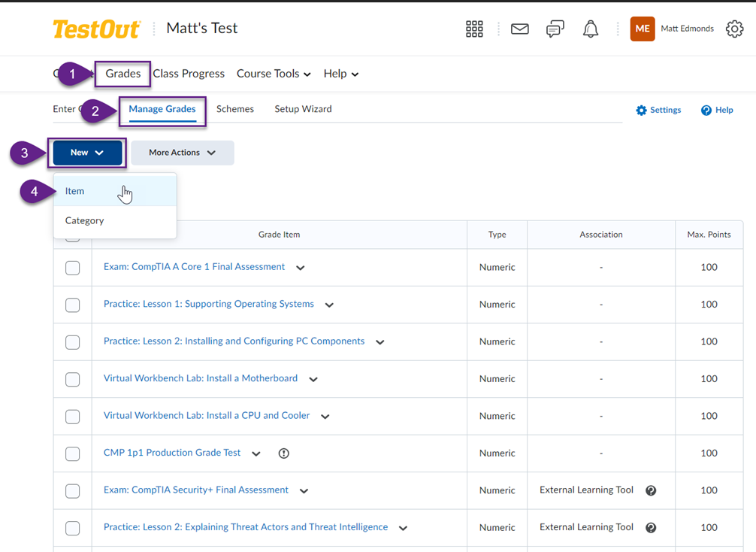Viewport: 756px width, 552px height.
Task: Check the box for Install a CPU and Cooler lab
Action: 72,417
